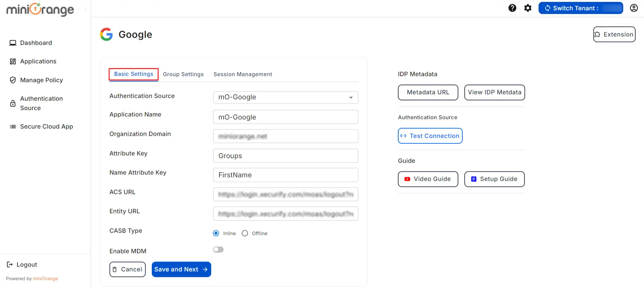Log out using the Logout link

point(27,264)
